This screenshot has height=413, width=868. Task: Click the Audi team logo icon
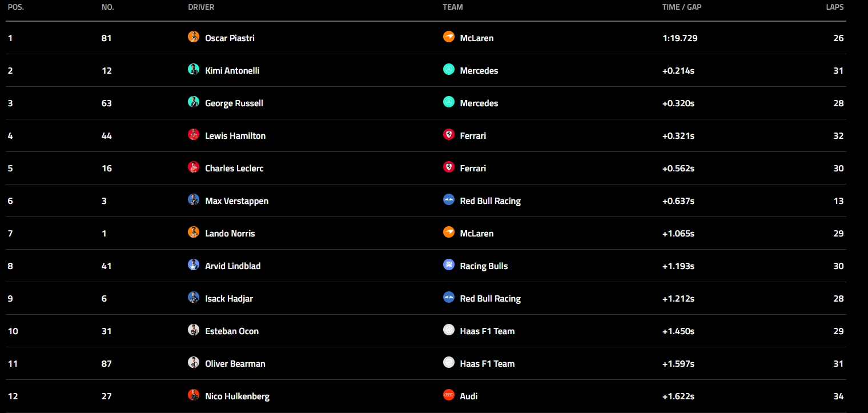coord(449,395)
